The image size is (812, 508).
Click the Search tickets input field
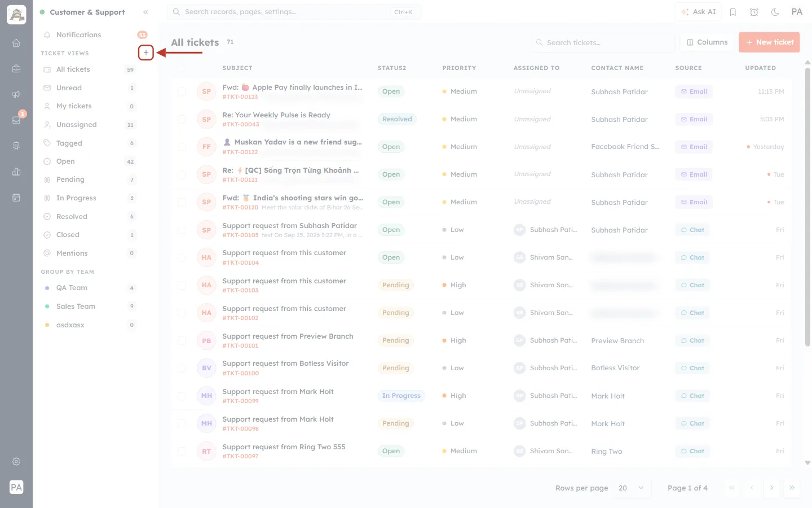[x=602, y=42]
